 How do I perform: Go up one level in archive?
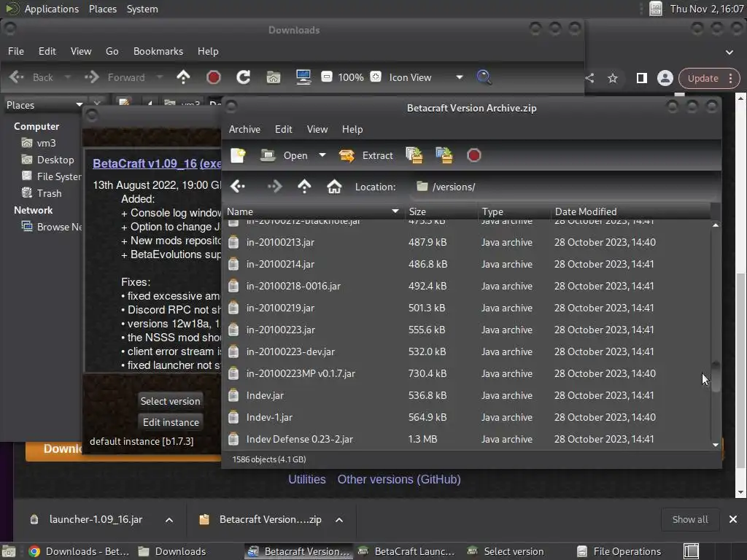coord(304,186)
